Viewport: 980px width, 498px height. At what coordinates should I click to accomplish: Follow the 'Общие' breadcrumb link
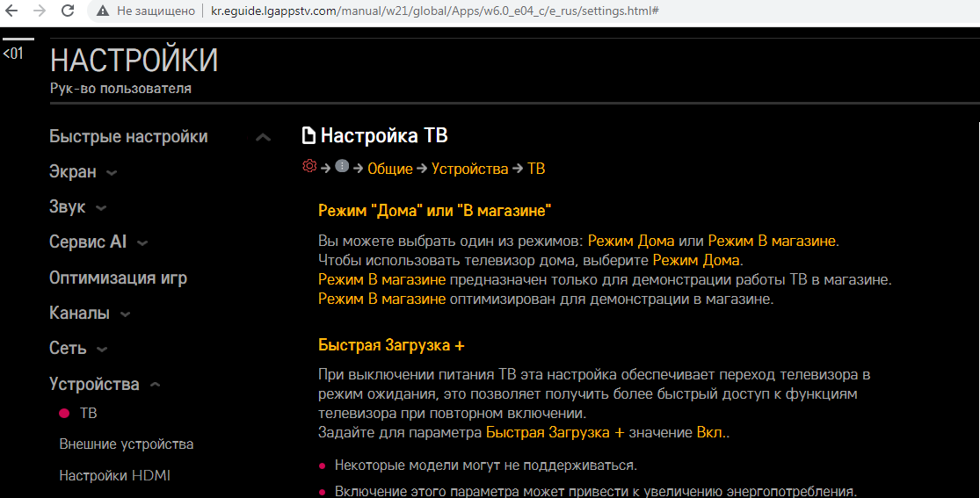(x=390, y=169)
